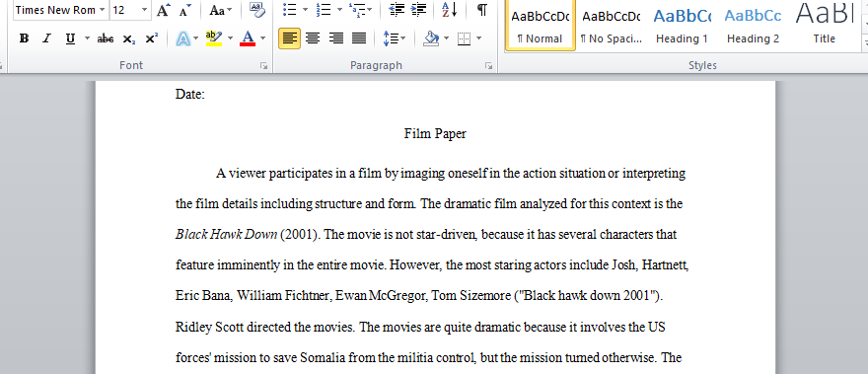The height and width of the screenshot is (374, 868).
Task: Open the font name combo box
Action: coord(60,10)
